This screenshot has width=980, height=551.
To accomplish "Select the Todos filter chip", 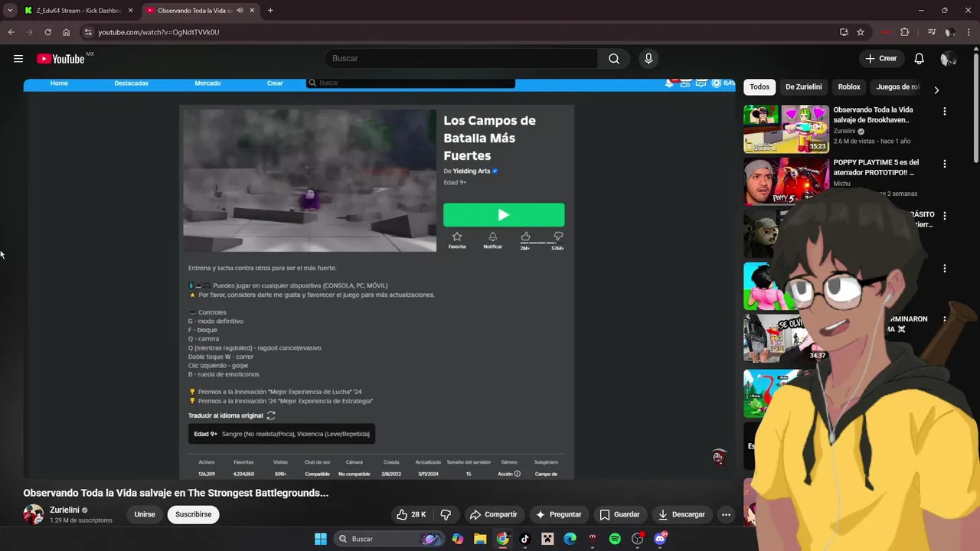I will click(x=759, y=87).
